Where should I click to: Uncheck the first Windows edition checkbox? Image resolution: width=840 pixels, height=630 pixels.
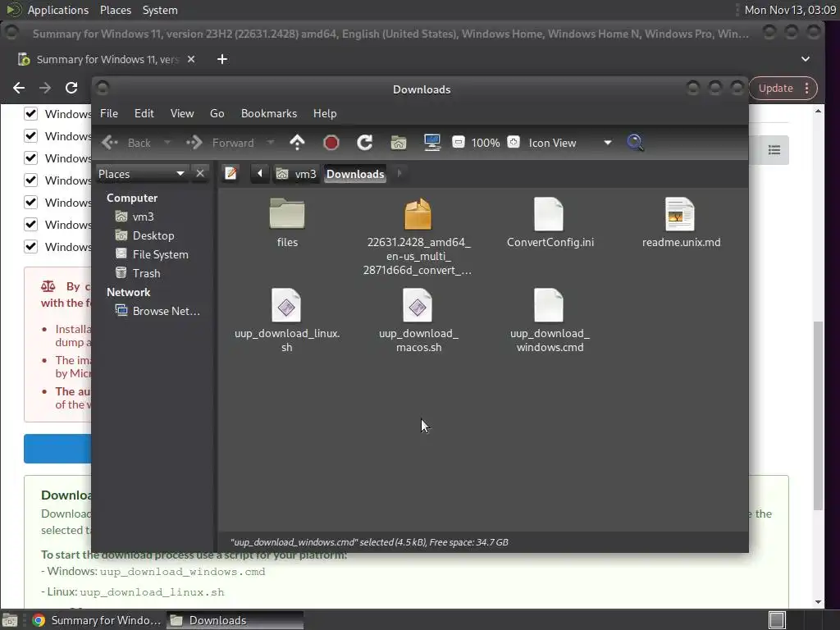tap(31, 113)
